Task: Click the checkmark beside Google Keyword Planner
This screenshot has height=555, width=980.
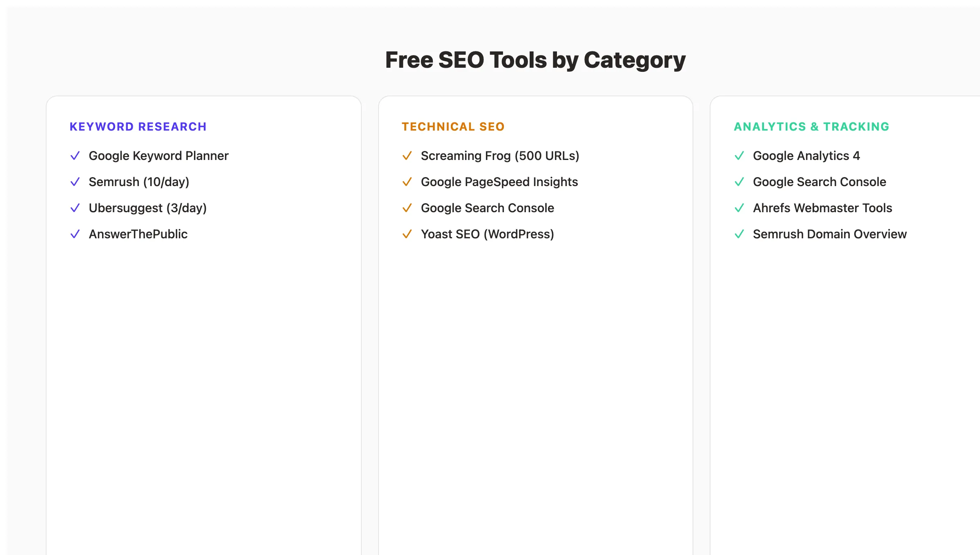Action: click(x=75, y=155)
